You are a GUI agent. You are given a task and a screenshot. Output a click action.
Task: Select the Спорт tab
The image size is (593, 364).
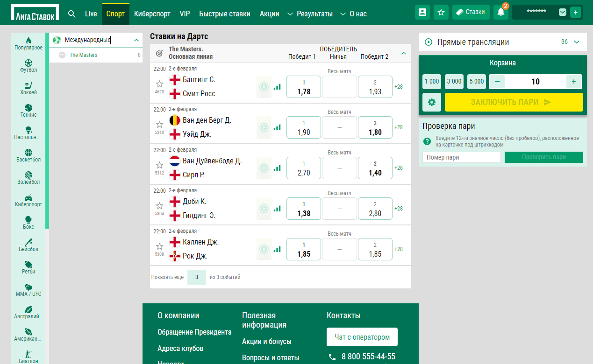pos(115,14)
